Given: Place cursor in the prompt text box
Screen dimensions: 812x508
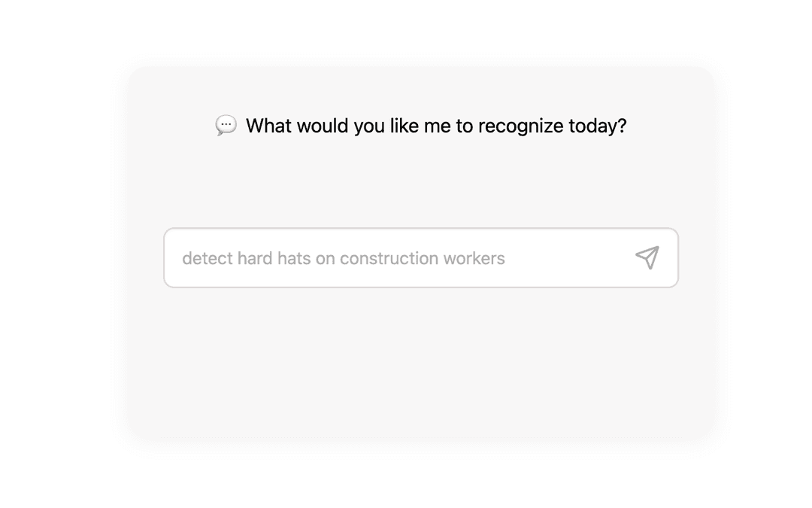Looking at the screenshot, I should click(398, 258).
